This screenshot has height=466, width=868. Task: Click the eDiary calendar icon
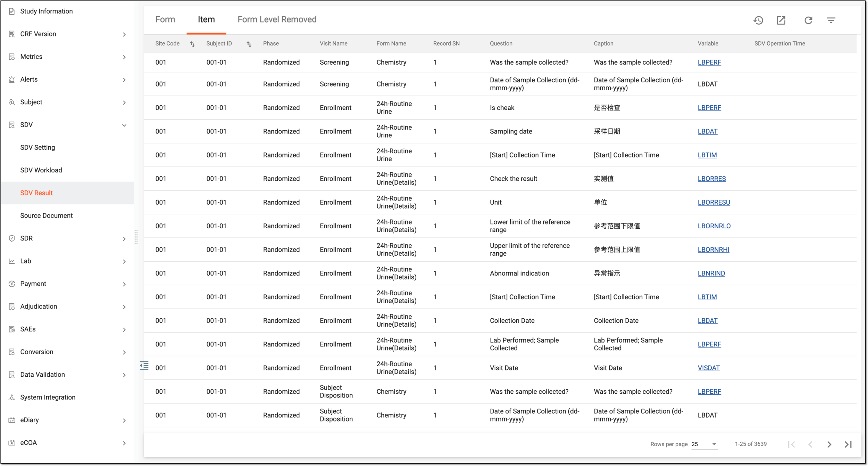(12, 420)
